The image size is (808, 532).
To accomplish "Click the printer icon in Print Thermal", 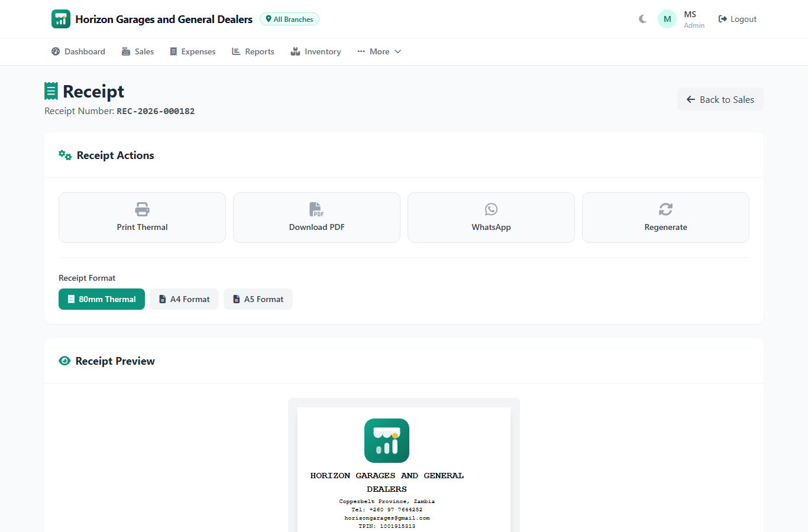I will (142, 209).
